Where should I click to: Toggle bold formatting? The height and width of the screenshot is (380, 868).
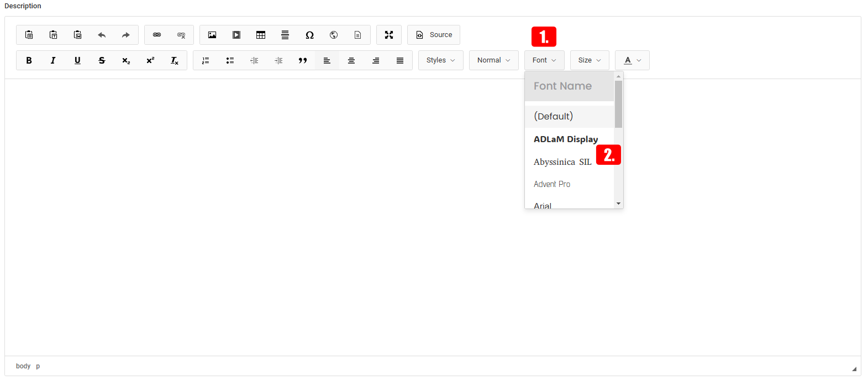coord(29,61)
